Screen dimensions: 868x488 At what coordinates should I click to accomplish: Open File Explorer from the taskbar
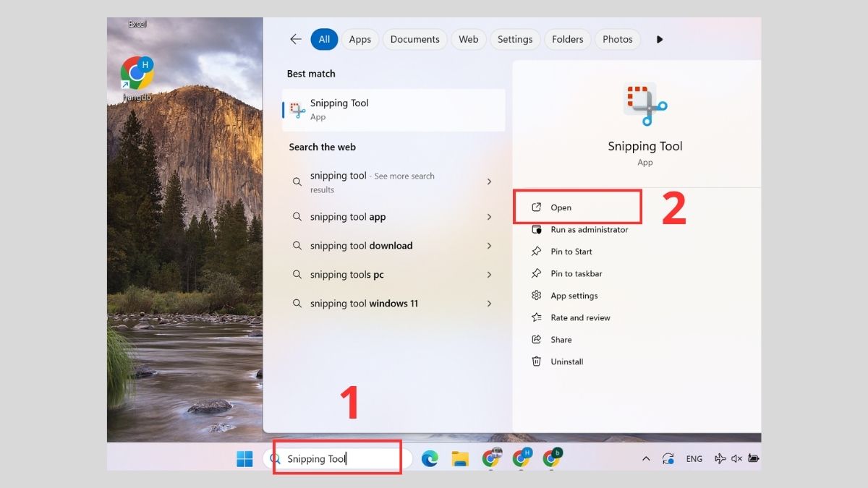pyautogui.click(x=461, y=458)
